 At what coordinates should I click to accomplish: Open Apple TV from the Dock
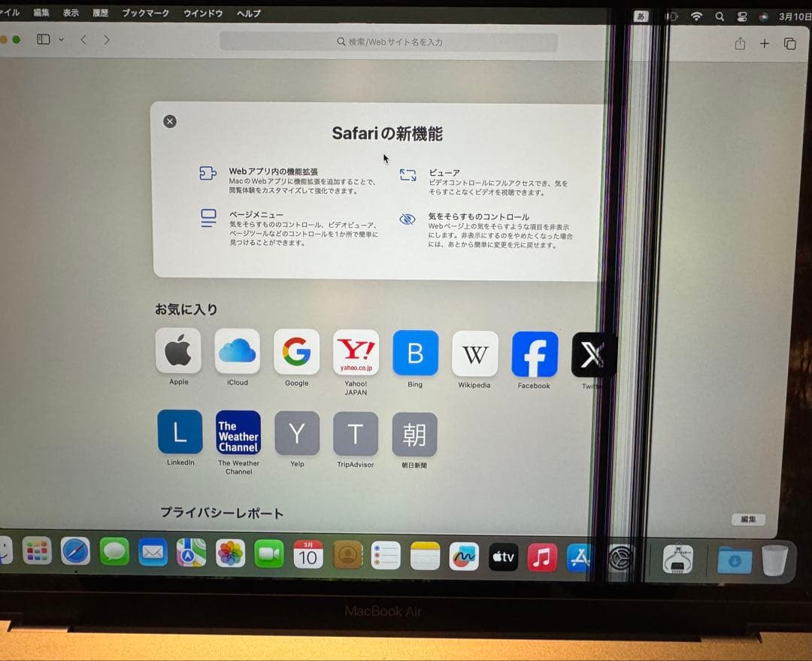(503, 557)
